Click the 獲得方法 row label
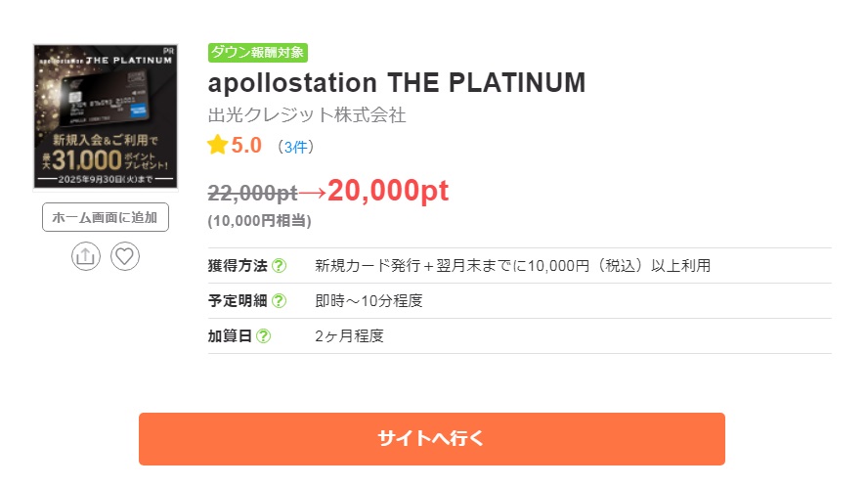 [238, 266]
